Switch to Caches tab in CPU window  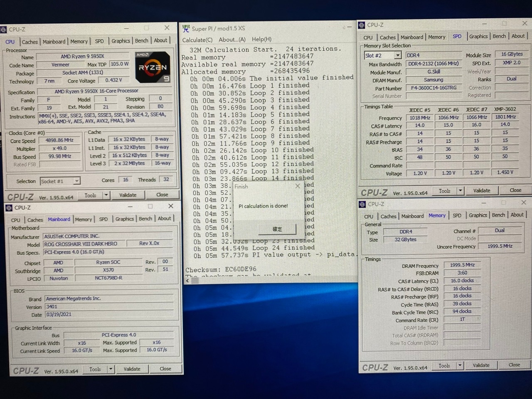(x=30, y=42)
